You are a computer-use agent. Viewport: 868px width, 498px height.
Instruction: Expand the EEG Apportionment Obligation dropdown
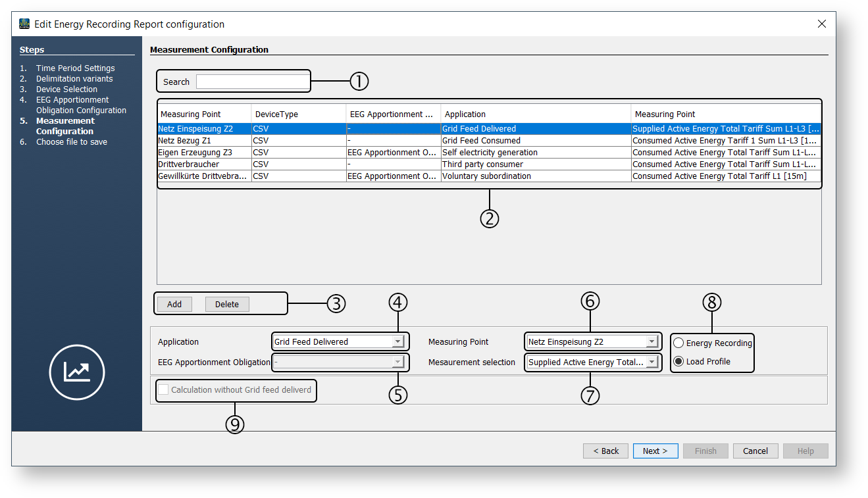click(x=397, y=362)
